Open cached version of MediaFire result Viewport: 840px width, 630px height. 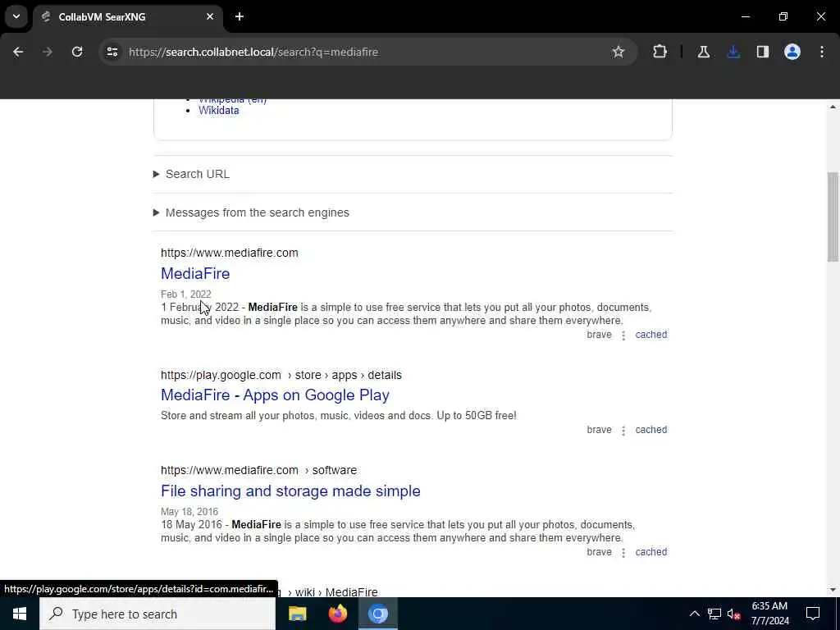point(651,335)
